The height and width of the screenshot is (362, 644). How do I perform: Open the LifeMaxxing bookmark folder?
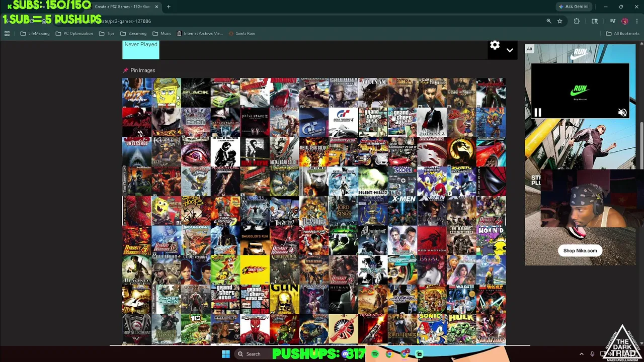(x=35, y=34)
